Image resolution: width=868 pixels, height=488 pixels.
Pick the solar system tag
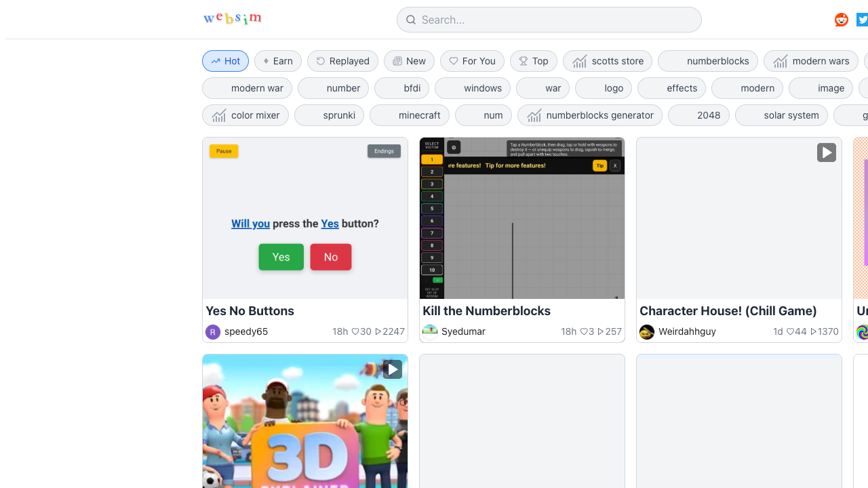coord(781,115)
